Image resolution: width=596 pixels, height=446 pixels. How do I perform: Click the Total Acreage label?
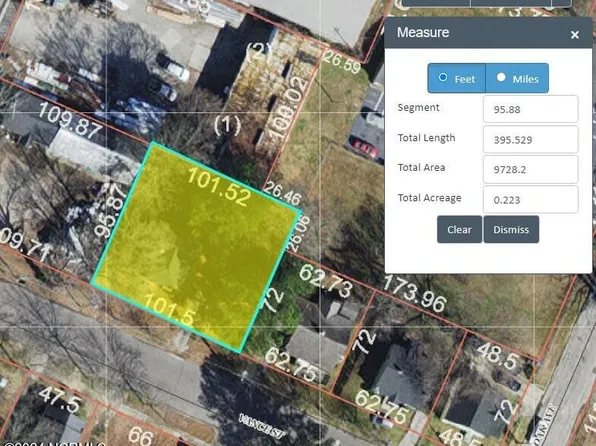430,198
